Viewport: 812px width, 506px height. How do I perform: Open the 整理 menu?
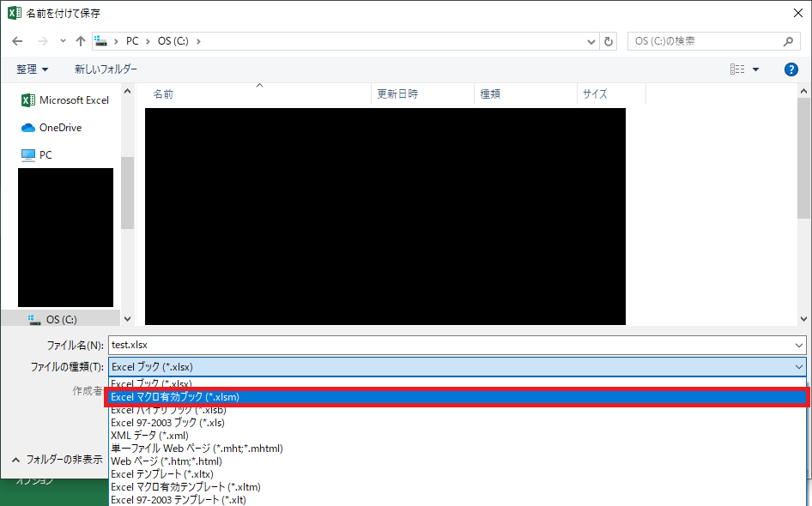pyautogui.click(x=32, y=69)
